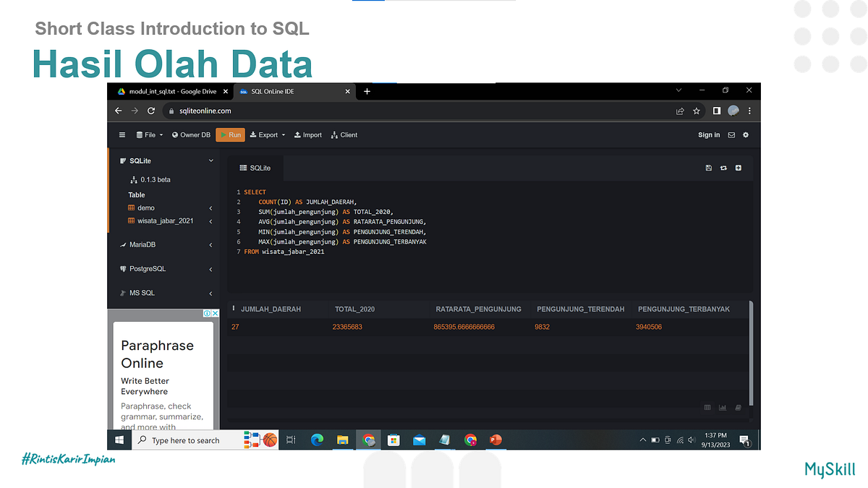Viewport: 868px width, 488px height.
Task: Expand the demo table
Action: coord(210,207)
